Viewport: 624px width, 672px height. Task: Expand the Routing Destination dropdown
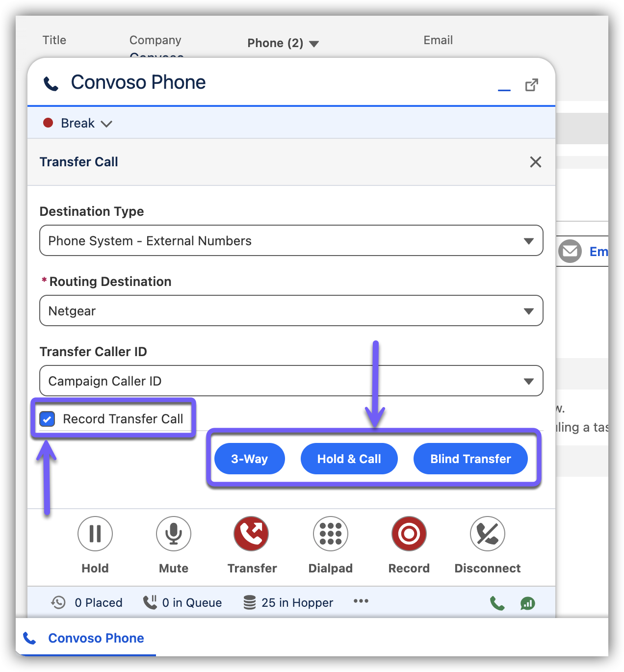291,311
